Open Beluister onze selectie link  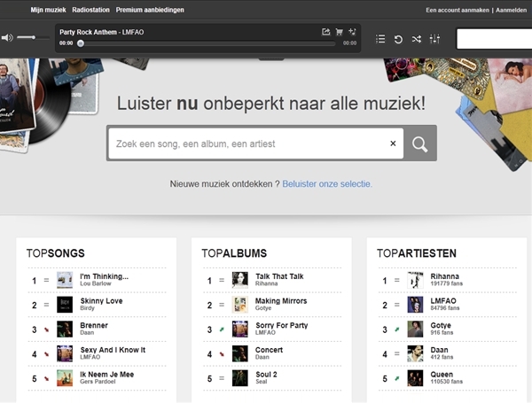coord(327,184)
